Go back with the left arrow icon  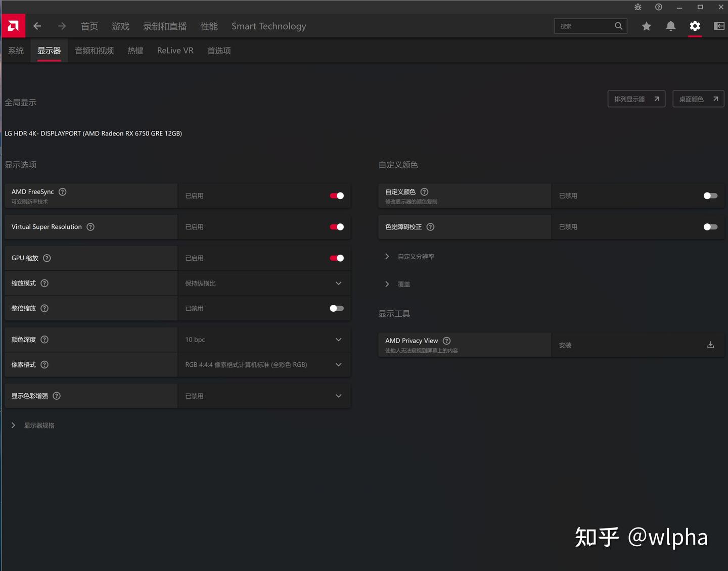(x=37, y=26)
